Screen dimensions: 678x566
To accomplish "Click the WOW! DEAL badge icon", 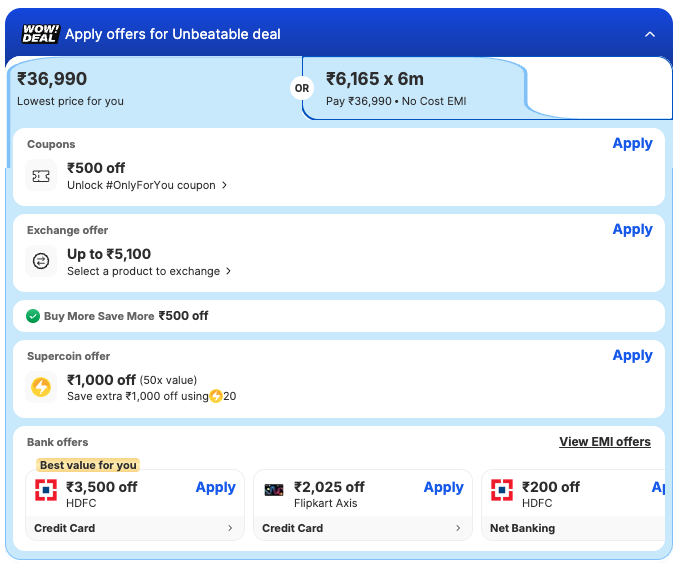I will [40, 34].
